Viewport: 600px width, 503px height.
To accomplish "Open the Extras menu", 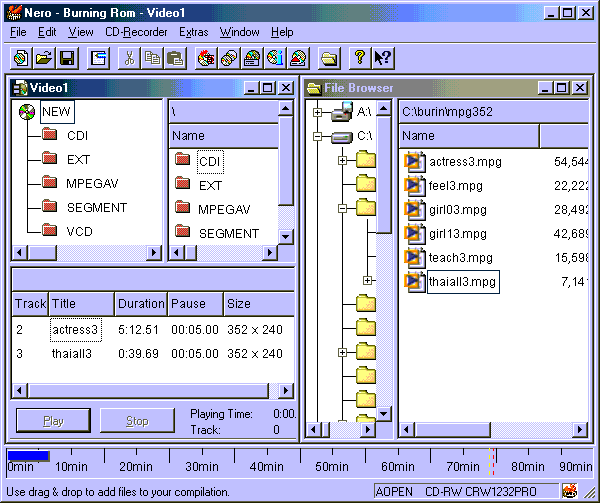I will tap(194, 32).
